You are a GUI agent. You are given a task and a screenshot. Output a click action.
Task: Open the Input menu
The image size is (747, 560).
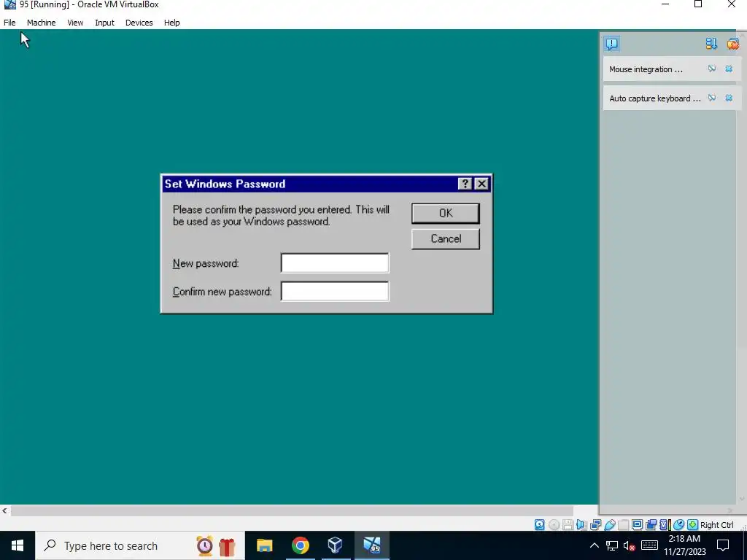(104, 23)
